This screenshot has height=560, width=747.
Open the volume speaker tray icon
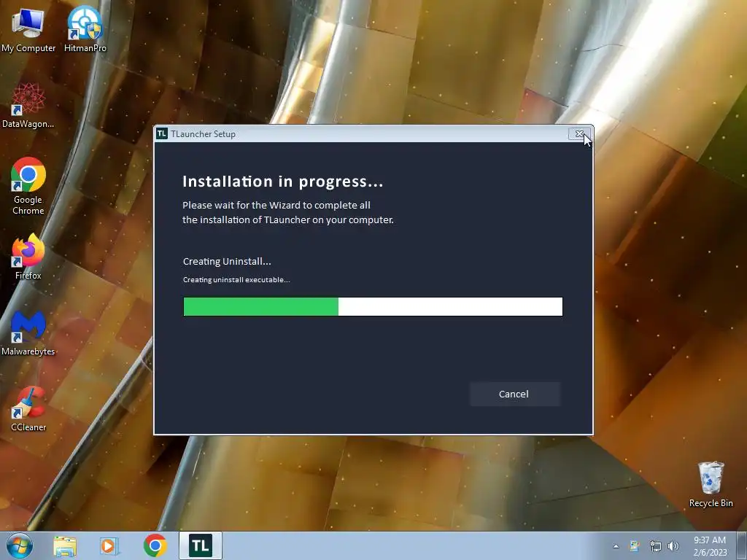click(x=673, y=546)
